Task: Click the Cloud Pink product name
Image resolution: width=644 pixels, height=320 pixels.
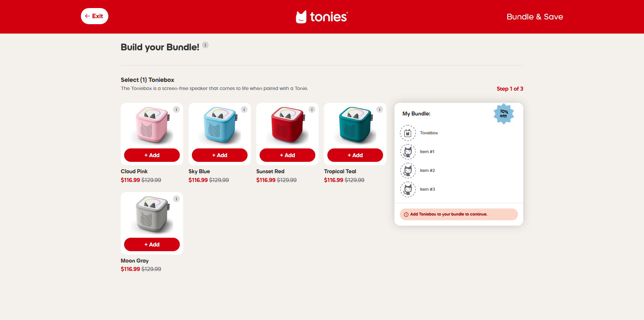Action: click(x=134, y=171)
